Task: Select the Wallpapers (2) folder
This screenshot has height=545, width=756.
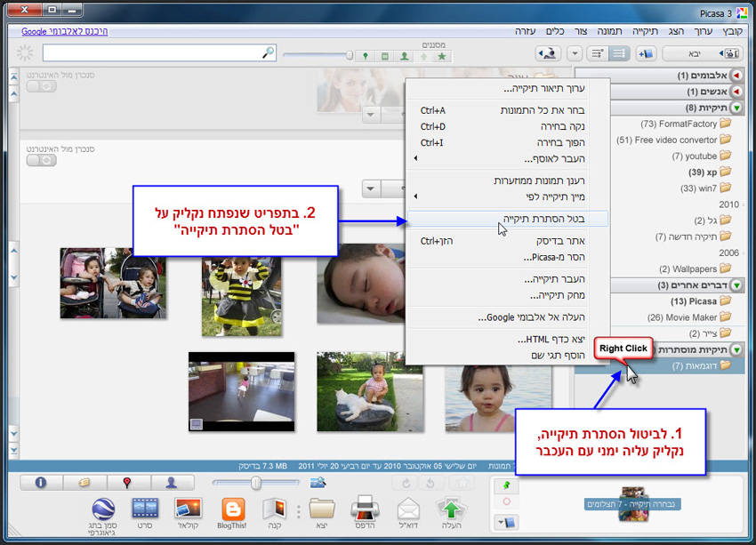Action: click(695, 268)
